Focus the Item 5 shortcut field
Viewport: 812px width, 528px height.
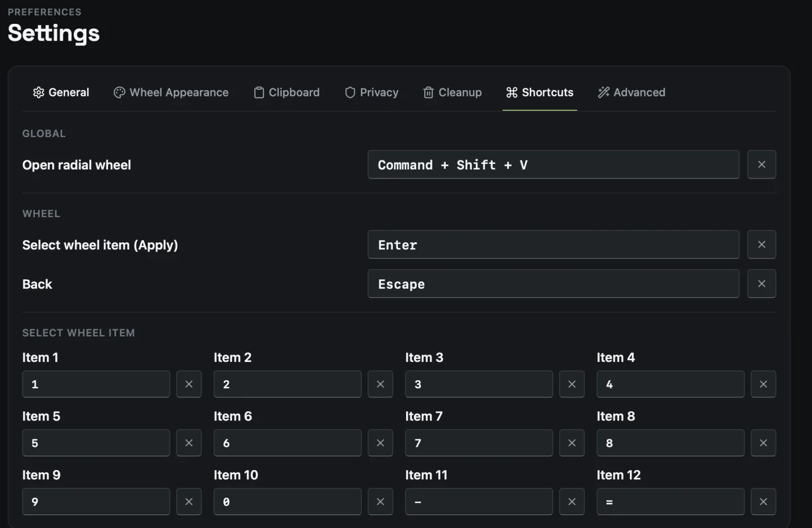(96, 443)
